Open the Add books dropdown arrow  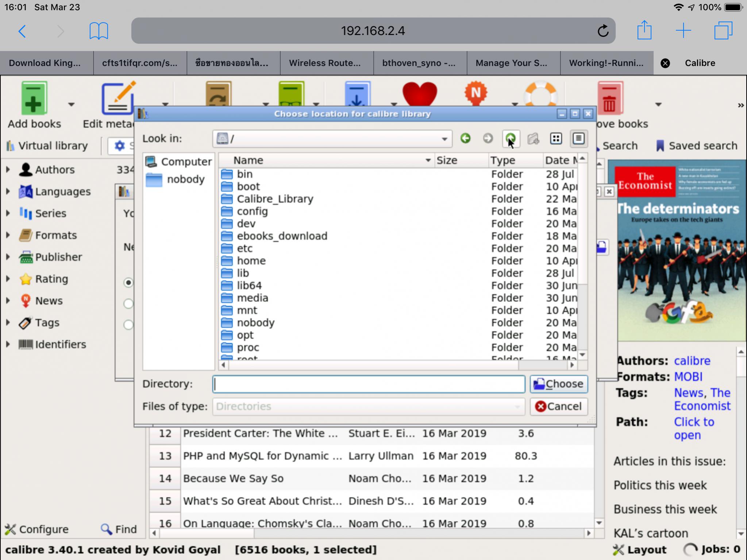pyautogui.click(x=72, y=105)
